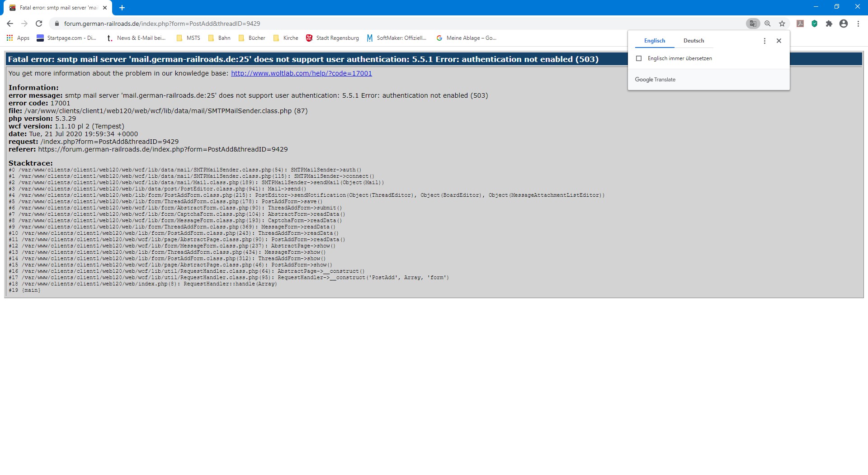Enable 'Englisch immer übersetzen' checkbox
The height and width of the screenshot is (475, 868).
(x=639, y=58)
